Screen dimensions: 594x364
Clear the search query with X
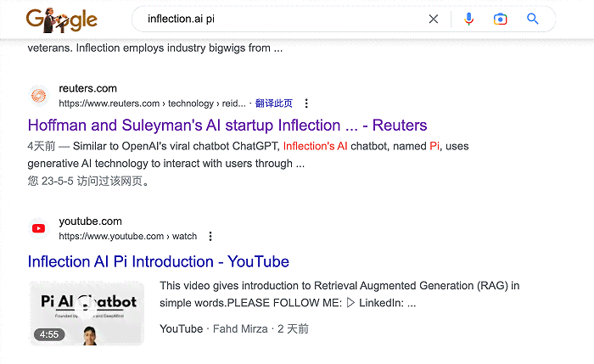pyautogui.click(x=434, y=19)
